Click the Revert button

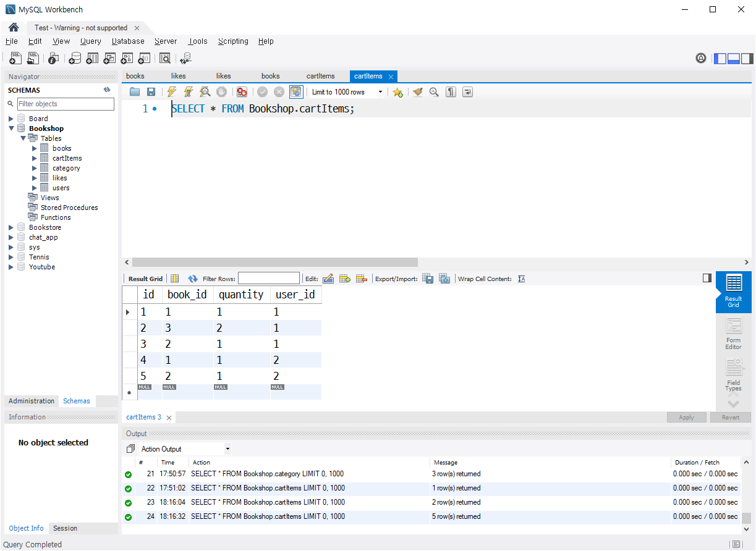point(731,418)
